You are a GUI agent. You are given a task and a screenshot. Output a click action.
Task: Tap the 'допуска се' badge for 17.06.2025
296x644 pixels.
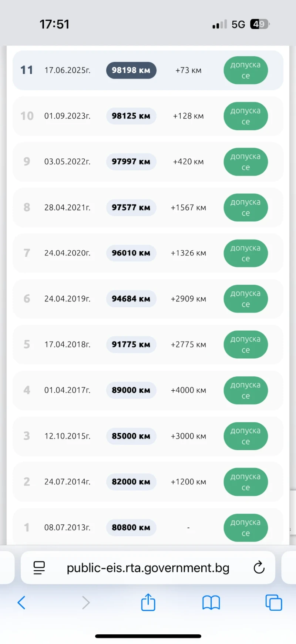[245, 70]
